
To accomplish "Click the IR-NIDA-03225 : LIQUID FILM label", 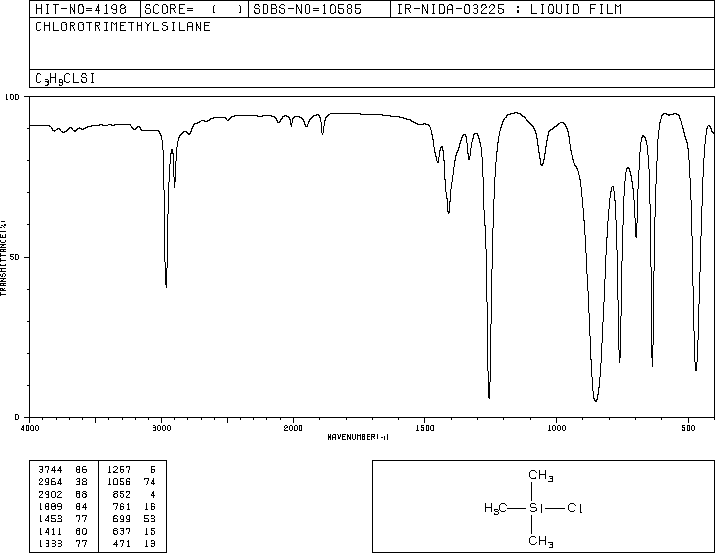I will pos(509,9).
